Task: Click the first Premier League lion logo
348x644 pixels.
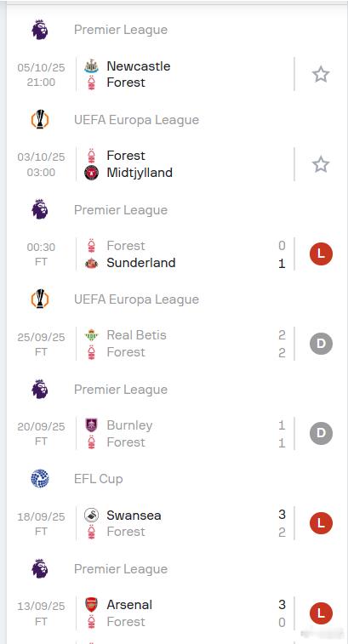Action: click(x=40, y=30)
